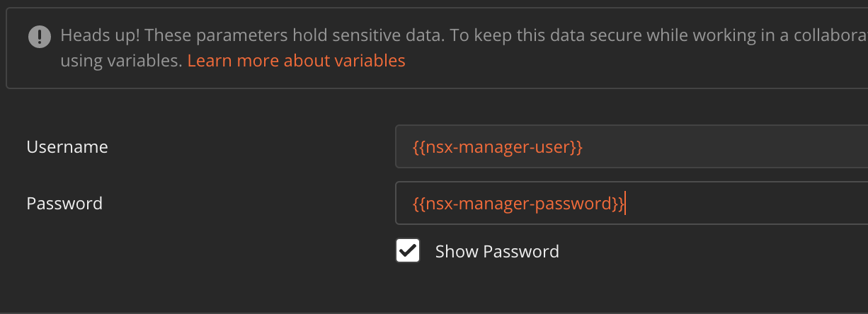Click the checkmark inside Show Password box

click(408, 250)
